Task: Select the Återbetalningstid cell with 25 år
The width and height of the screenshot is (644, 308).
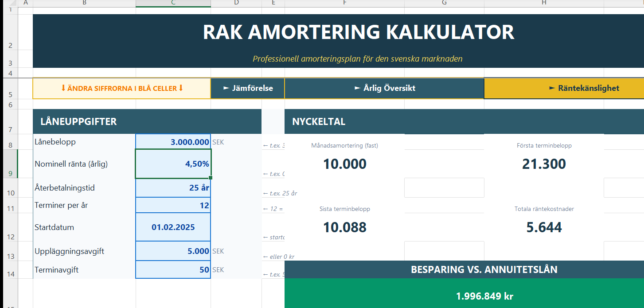Action: coord(173,188)
